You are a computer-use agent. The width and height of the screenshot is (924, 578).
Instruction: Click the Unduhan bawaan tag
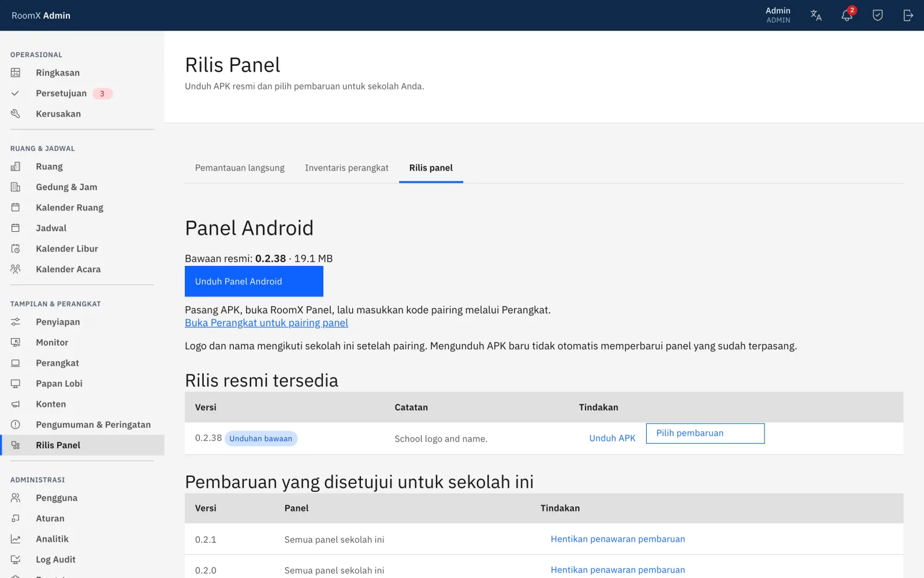[261, 439]
